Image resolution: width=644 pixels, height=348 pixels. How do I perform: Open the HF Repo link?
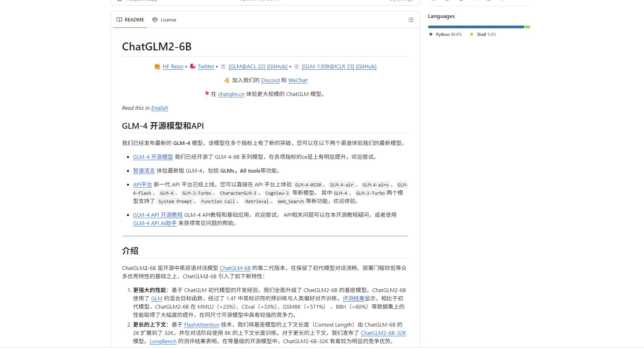pyautogui.click(x=173, y=67)
